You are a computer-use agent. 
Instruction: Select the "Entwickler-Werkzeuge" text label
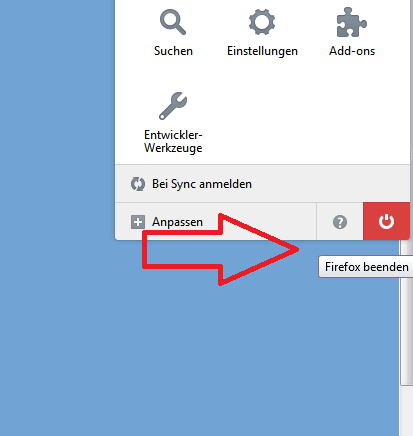[x=173, y=141]
